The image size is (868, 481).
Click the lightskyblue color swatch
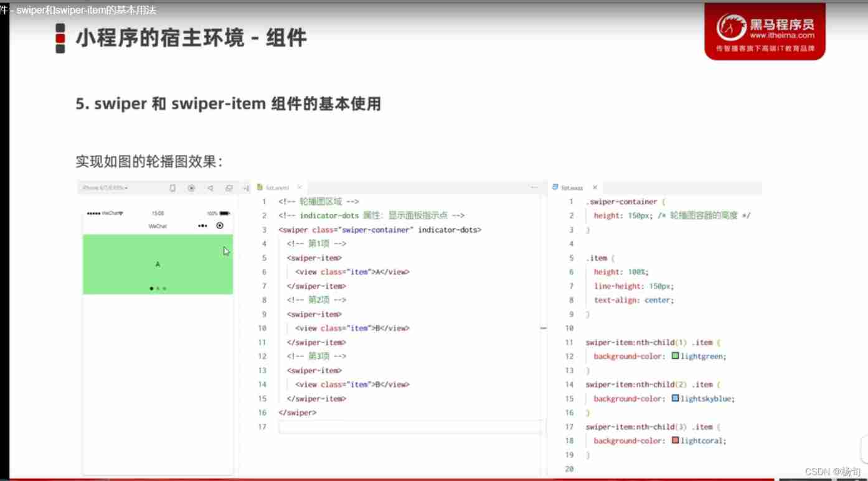pyautogui.click(x=675, y=398)
